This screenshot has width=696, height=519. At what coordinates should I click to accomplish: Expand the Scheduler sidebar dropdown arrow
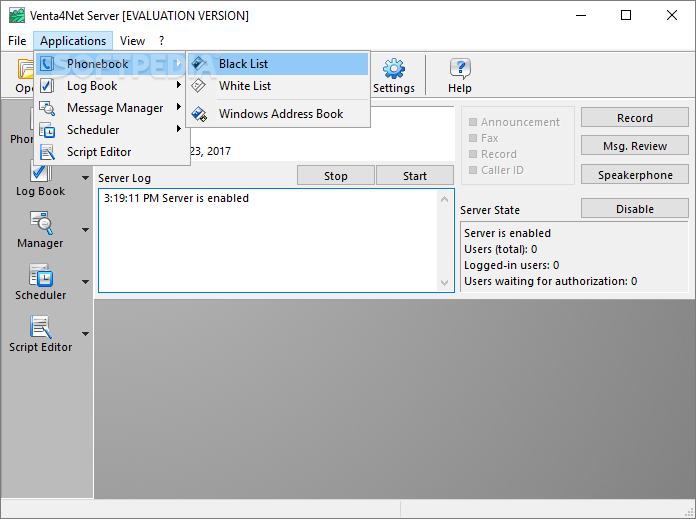[x=86, y=282]
